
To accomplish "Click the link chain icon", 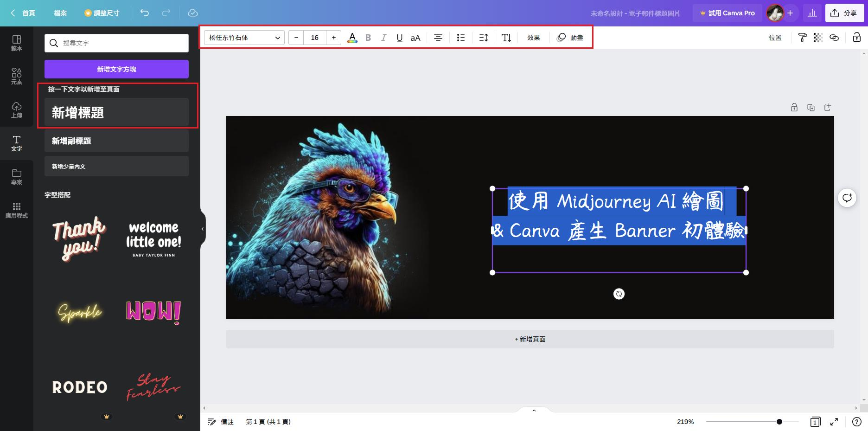I will (834, 38).
